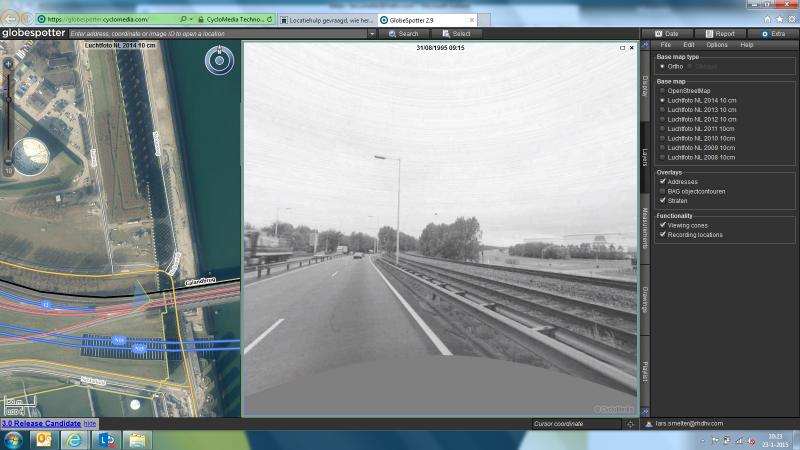Switch to the Layers side tab
Image resolution: width=800 pixels, height=450 pixels.
click(645, 158)
